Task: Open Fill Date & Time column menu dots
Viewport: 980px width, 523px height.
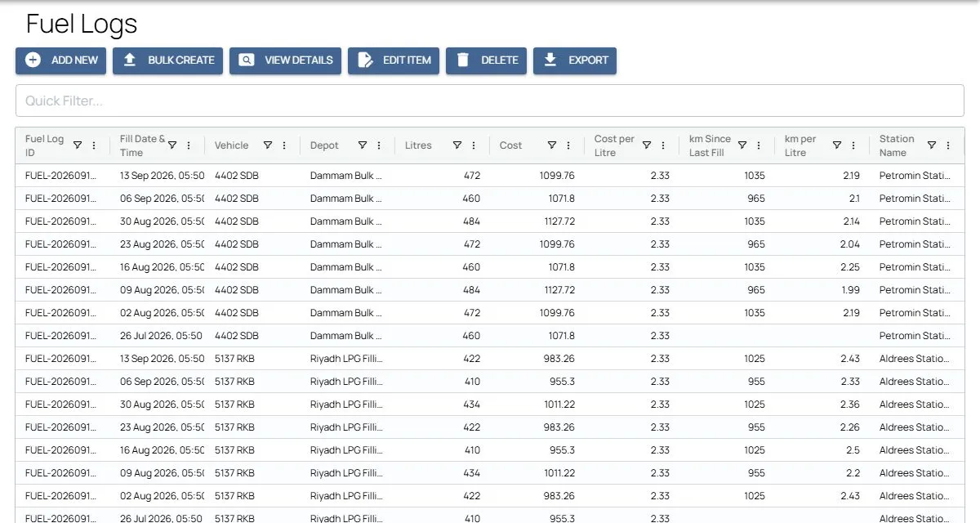Action: coord(189,145)
